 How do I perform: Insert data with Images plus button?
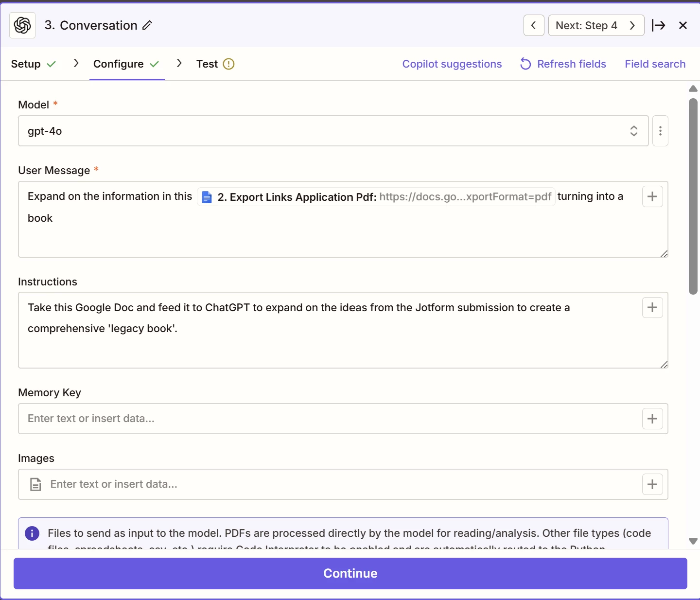pos(652,484)
